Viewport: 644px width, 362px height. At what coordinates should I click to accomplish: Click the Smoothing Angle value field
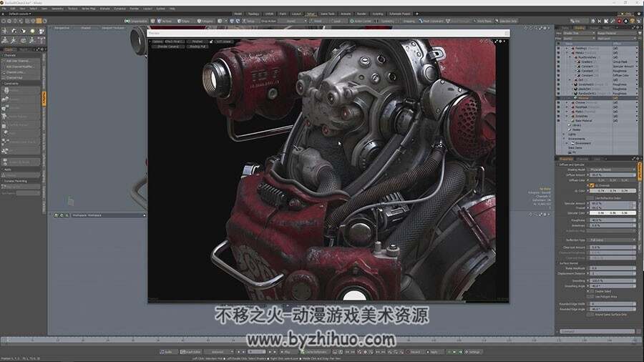click(613, 286)
